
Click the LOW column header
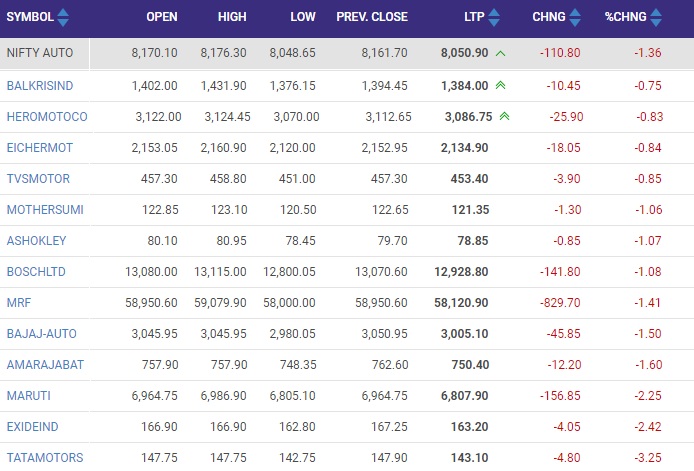(303, 17)
